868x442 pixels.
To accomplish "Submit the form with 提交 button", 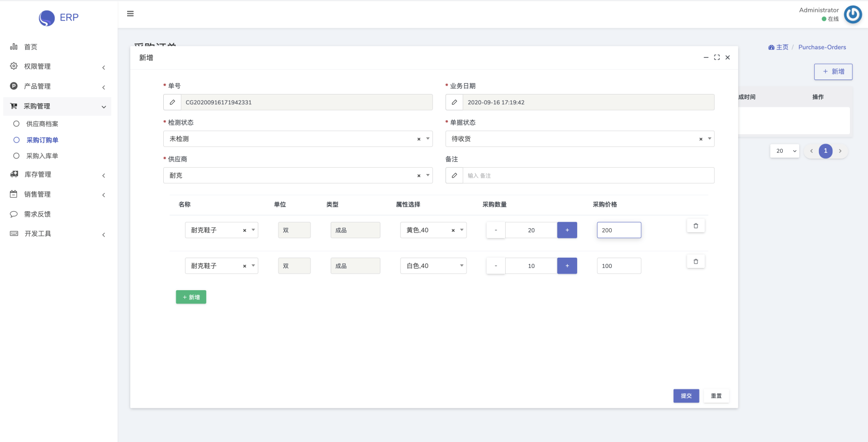I will [686, 396].
